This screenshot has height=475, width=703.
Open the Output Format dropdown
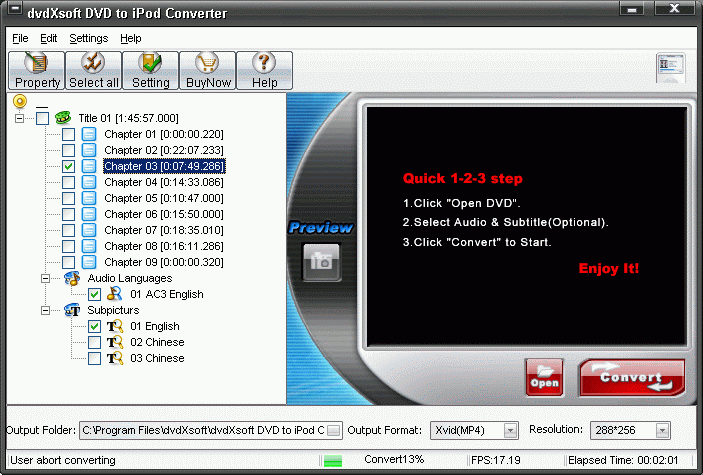pyautogui.click(x=510, y=431)
